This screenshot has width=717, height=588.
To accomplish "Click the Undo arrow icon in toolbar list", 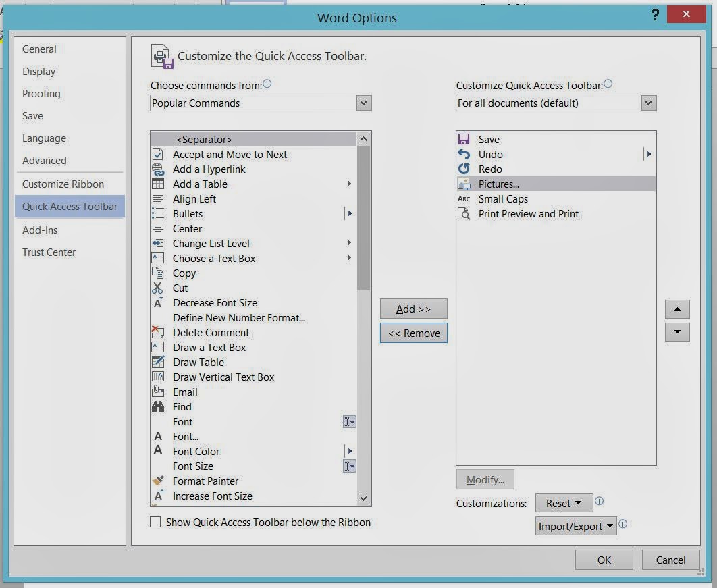I will click(464, 154).
